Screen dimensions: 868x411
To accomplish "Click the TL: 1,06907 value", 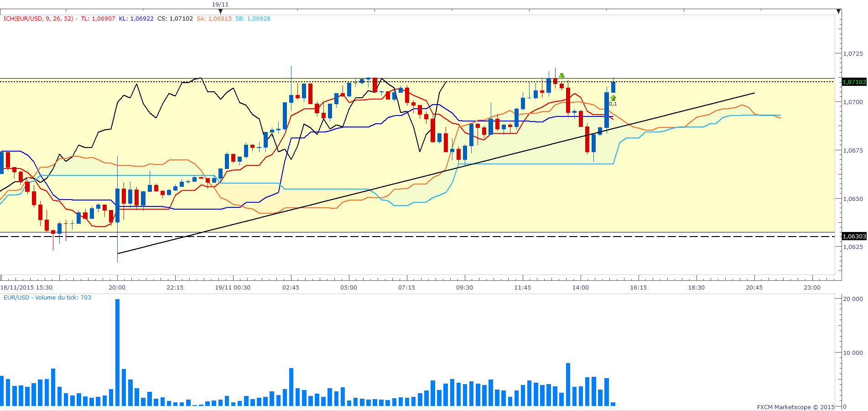I will 98,19.
